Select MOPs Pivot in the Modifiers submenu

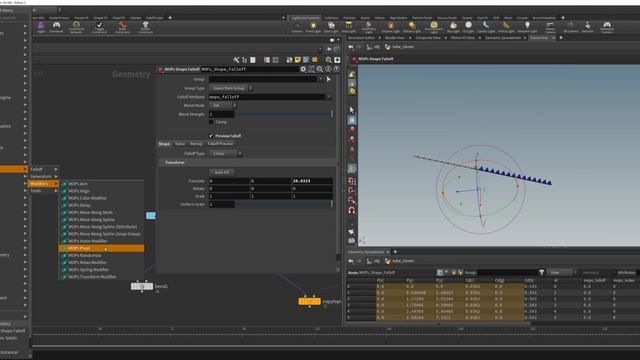click(101, 248)
